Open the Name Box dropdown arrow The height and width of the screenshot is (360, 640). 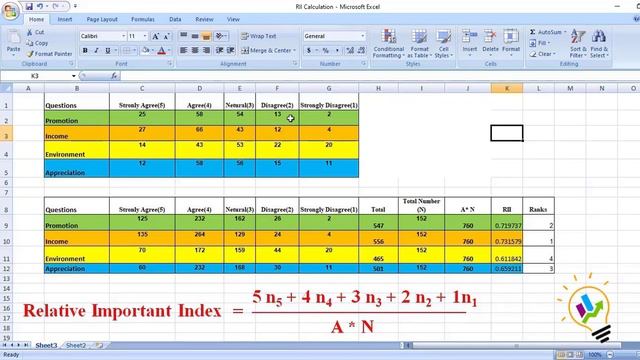pyautogui.click(x=74, y=76)
